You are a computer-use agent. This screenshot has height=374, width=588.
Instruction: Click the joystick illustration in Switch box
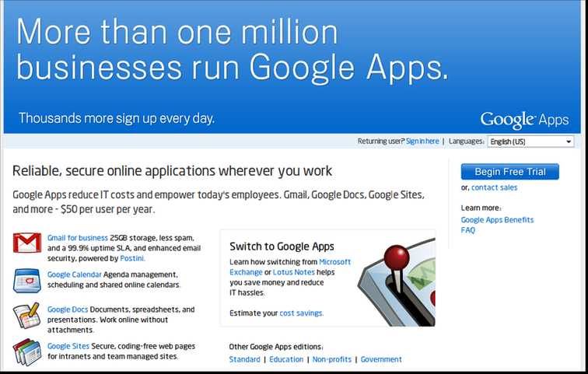tap(397, 281)
